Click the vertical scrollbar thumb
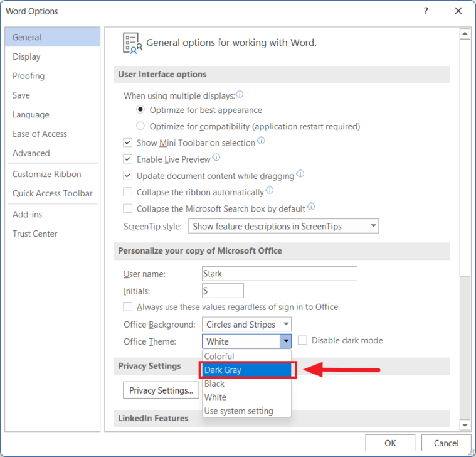This screenshot has width=476, height=457. click(x=465, y=158)
